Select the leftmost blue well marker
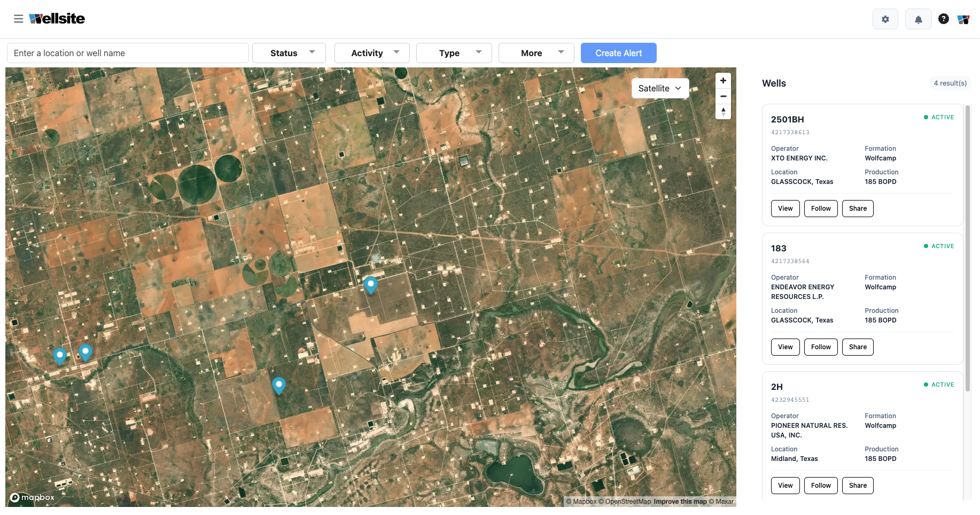Image resolution: width=980 pixels, height=515 pixels. [x=60, y=356]
